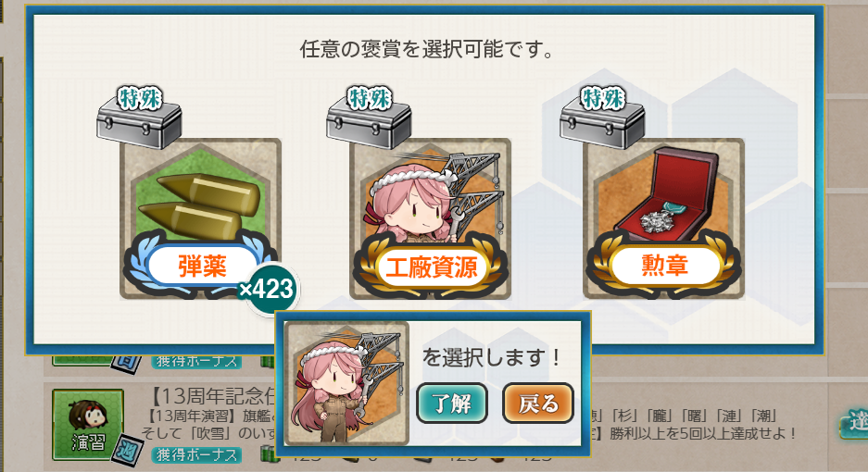The width and height of the screenshot is (868, 472).
Task: Click the partially hidden 獲得ボーナス label above
Action: point(196,362)
